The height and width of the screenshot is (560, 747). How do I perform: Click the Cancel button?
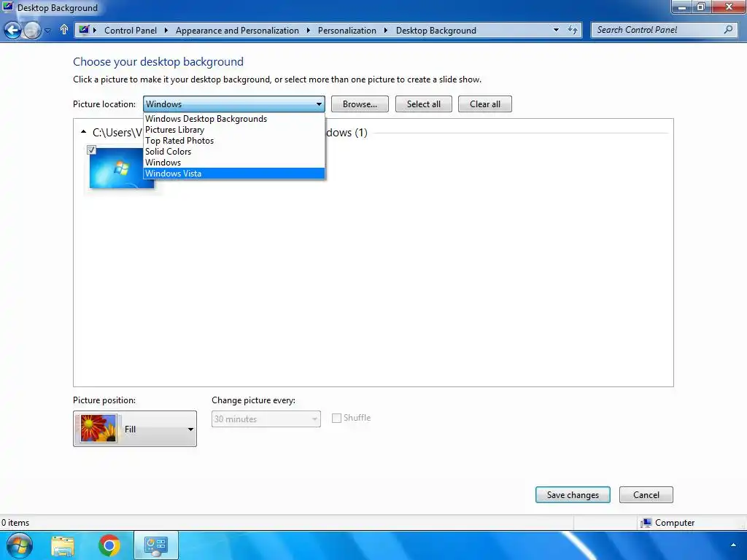(646, 495)
